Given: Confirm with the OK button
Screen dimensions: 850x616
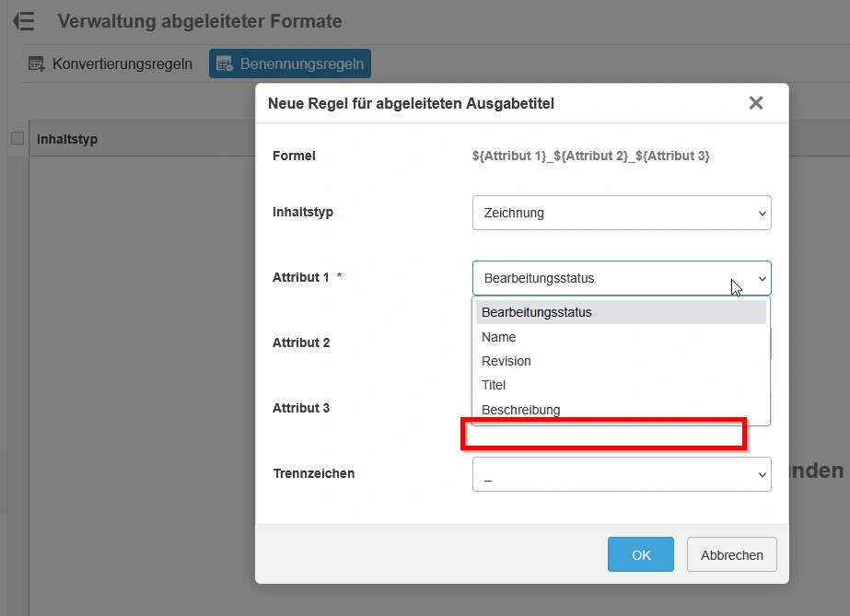Looking at the screenshot, I should pos(641,554).
